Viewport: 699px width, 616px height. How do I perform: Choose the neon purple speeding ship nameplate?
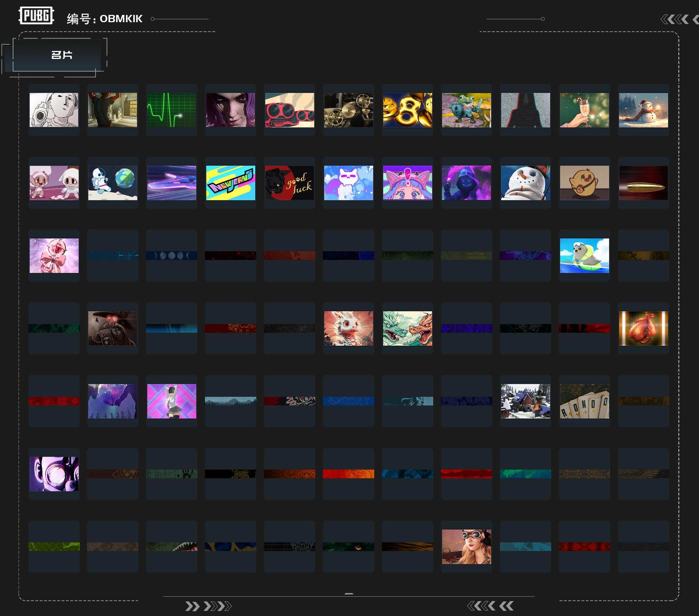[x=172, y=183]
